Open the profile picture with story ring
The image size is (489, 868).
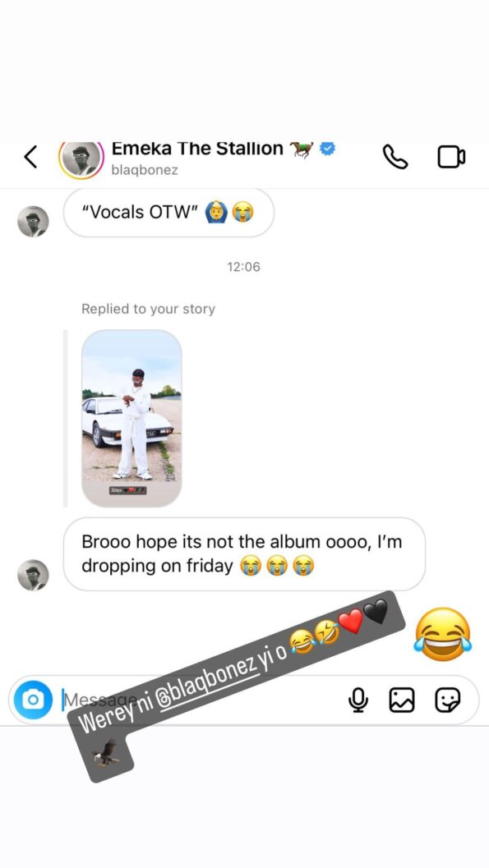point(81,158)
